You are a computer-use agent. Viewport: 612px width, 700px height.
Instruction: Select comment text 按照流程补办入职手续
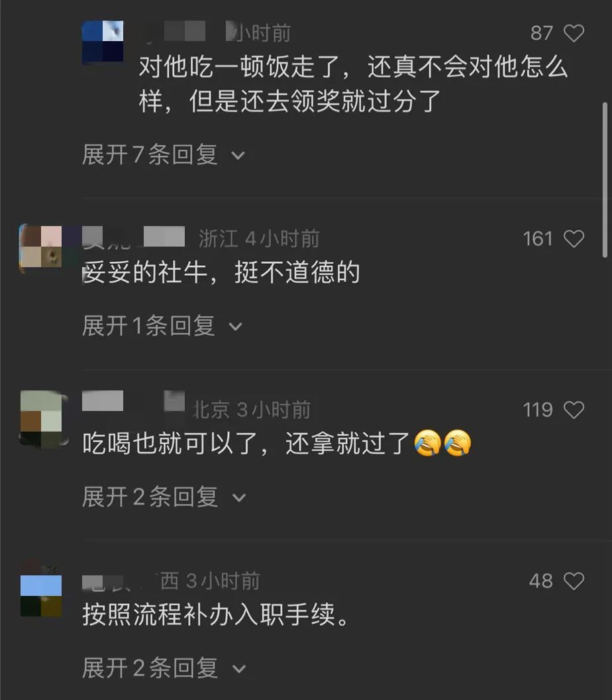215,614
